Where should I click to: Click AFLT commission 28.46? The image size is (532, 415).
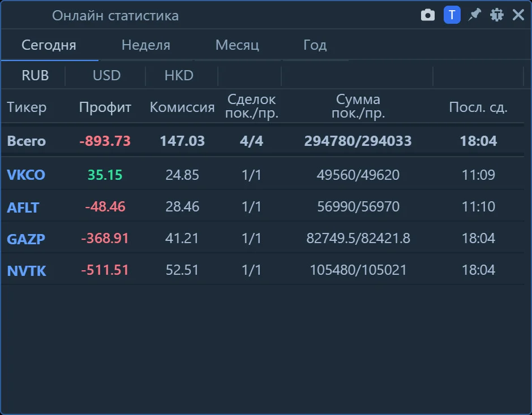(182, 206)
